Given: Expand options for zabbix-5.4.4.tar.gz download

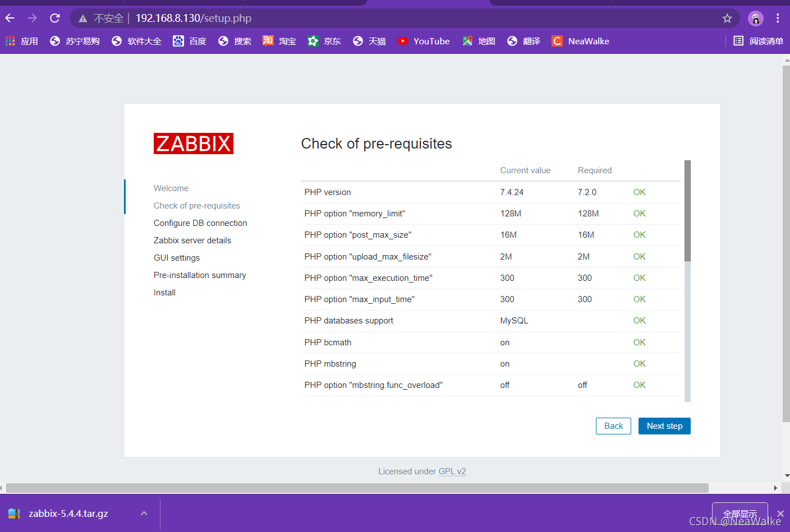Looking at the screenshot, I should [x=144, y=514].
